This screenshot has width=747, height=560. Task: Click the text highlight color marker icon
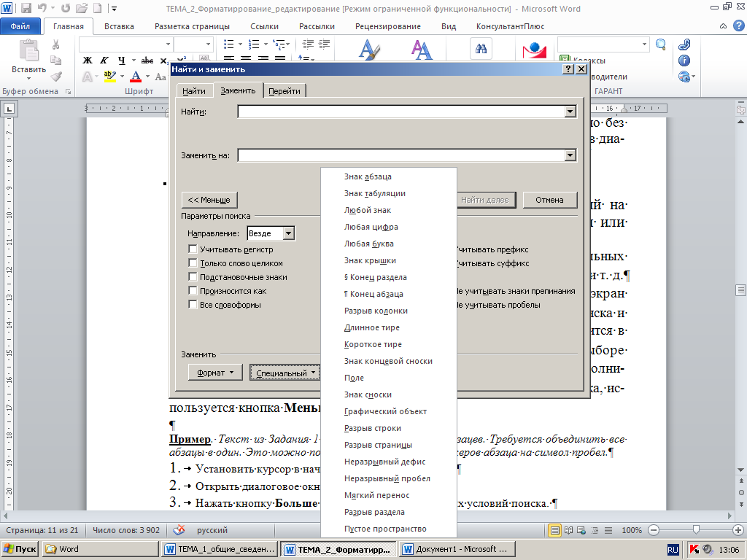[110, 76]
